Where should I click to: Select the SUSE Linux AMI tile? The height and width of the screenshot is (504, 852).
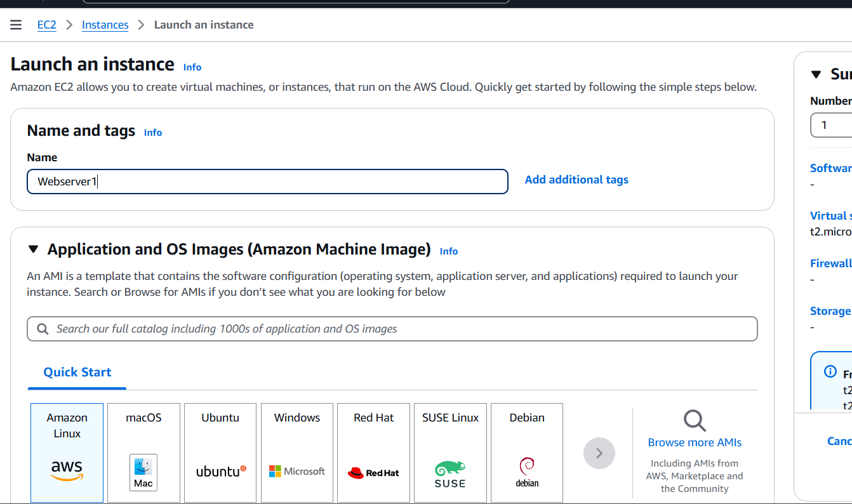(450, 453)
